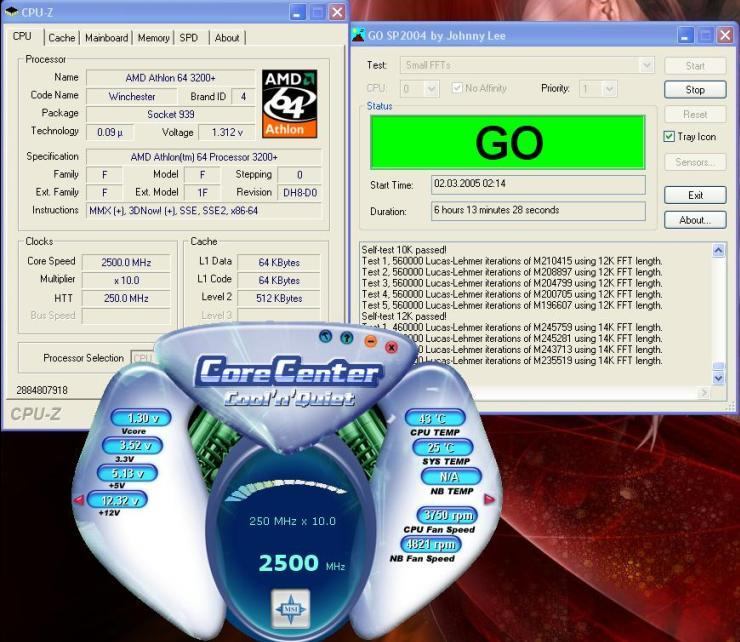740x642 pixels.
Task: Click the CPU-Z title bar icon
Action: coord(11,11)
